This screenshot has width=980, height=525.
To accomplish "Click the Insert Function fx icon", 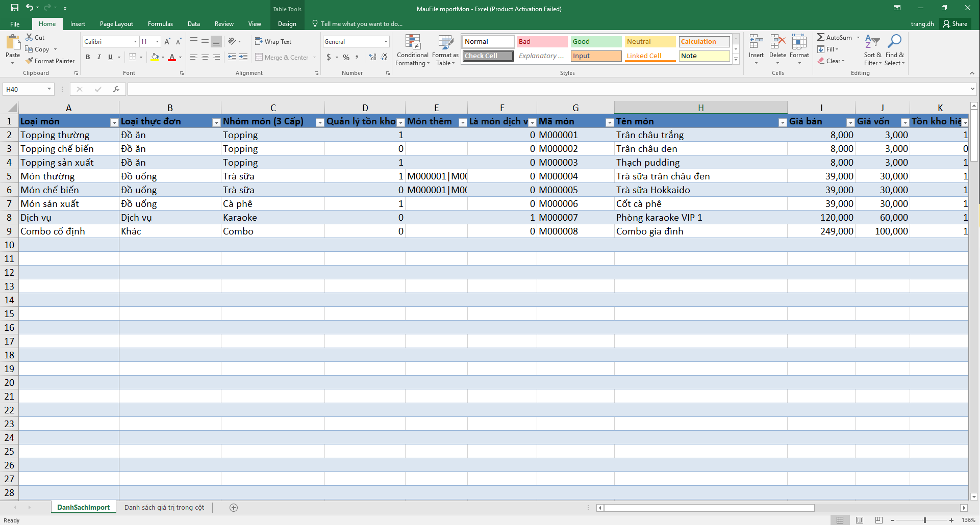I will (x=116, y=89).
